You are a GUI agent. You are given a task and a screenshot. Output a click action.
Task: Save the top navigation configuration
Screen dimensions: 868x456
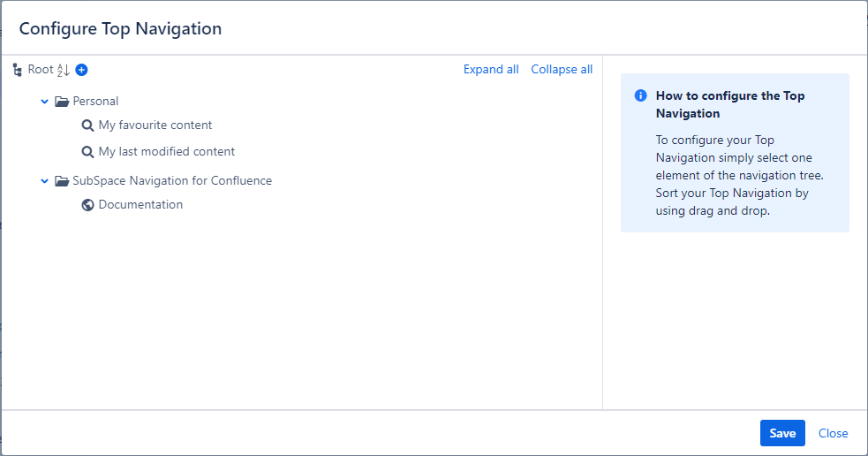pos(782,433)
